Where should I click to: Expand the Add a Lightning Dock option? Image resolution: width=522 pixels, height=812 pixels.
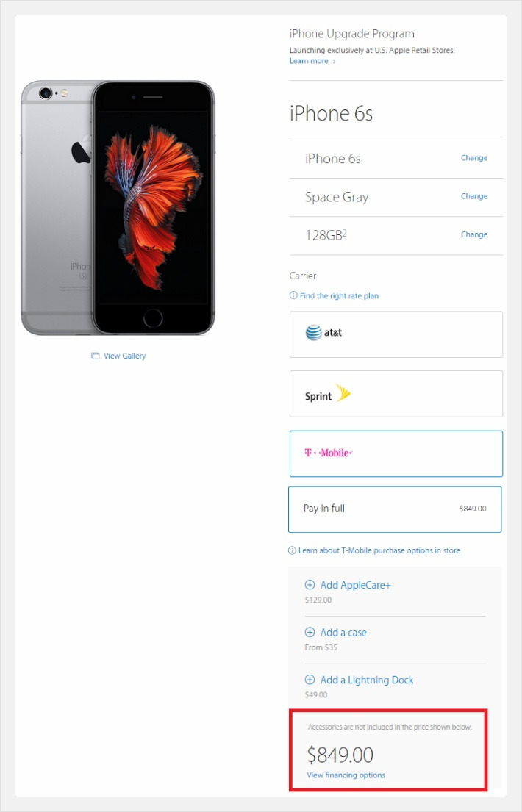[366, 680]
